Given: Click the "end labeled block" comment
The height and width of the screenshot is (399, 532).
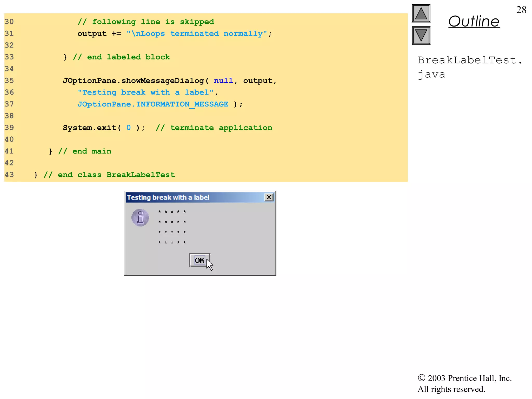Looking at the screenshot, I should click(x=121, y=57).
